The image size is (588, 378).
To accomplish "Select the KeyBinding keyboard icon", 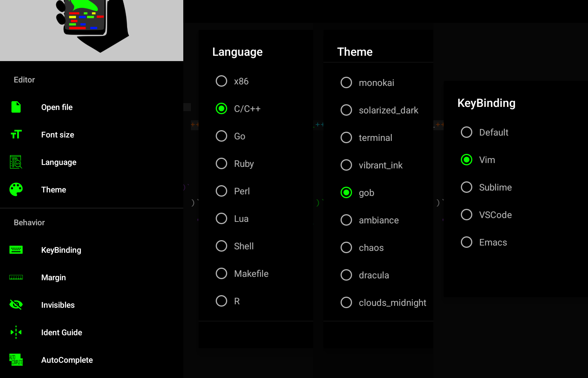I will (16, 250).
